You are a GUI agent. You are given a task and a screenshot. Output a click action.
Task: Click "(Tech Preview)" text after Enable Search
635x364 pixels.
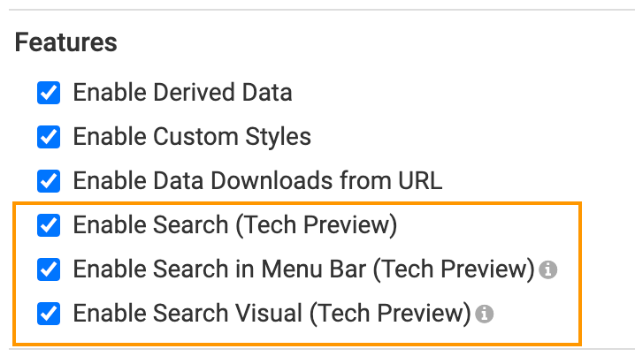click(x=316, y=225)
